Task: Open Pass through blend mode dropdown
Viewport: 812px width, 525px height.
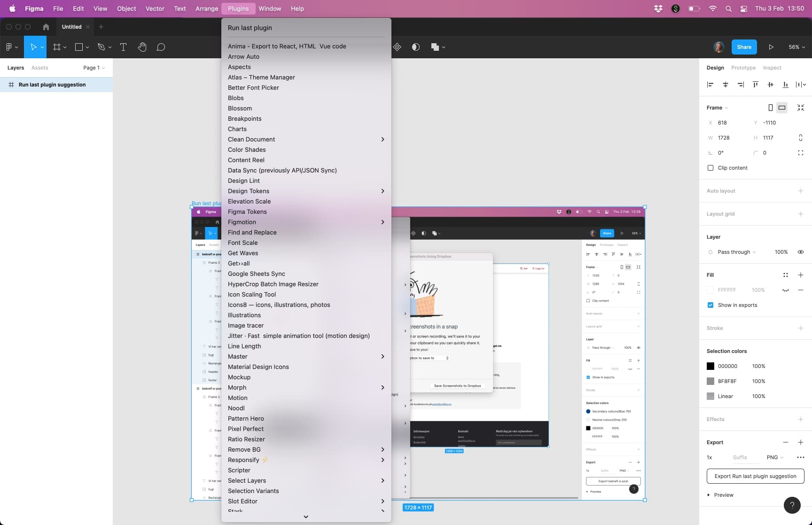Action: [x=737, y=252]
